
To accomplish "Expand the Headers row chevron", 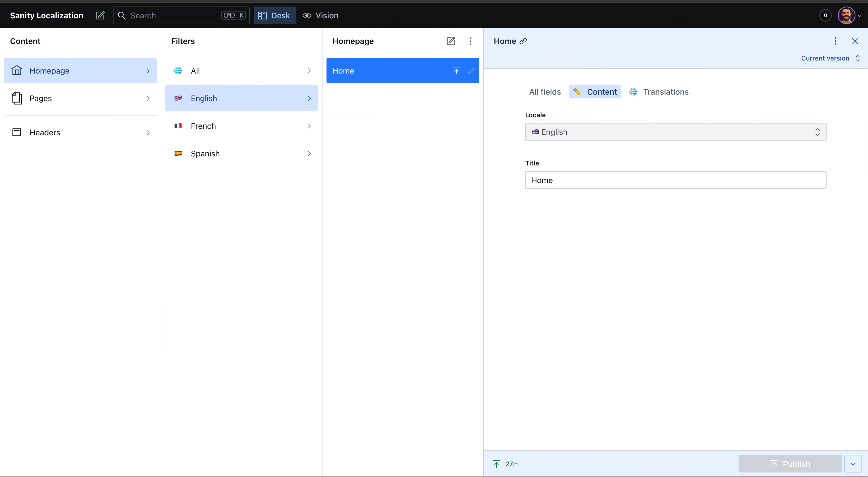I will tap(148, 133).
